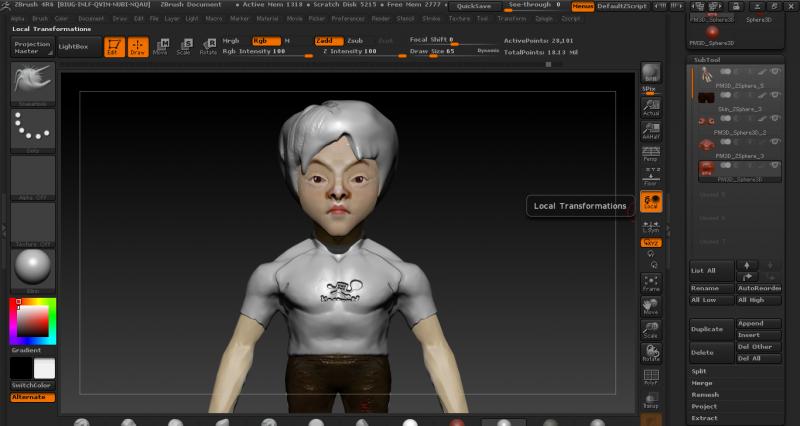Open the Alpha Off selector
800x426 pixels.
[x=33, y=178]
